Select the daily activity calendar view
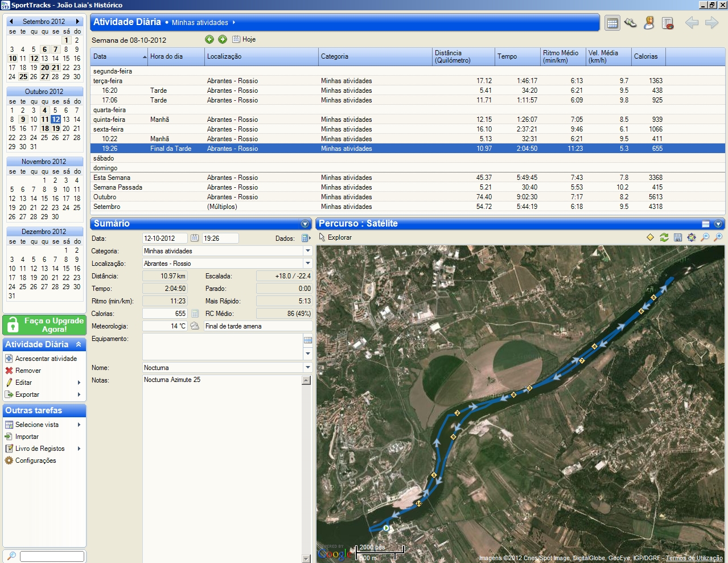The height and width of the screenshot is (563, 728). tap(612, 23)
